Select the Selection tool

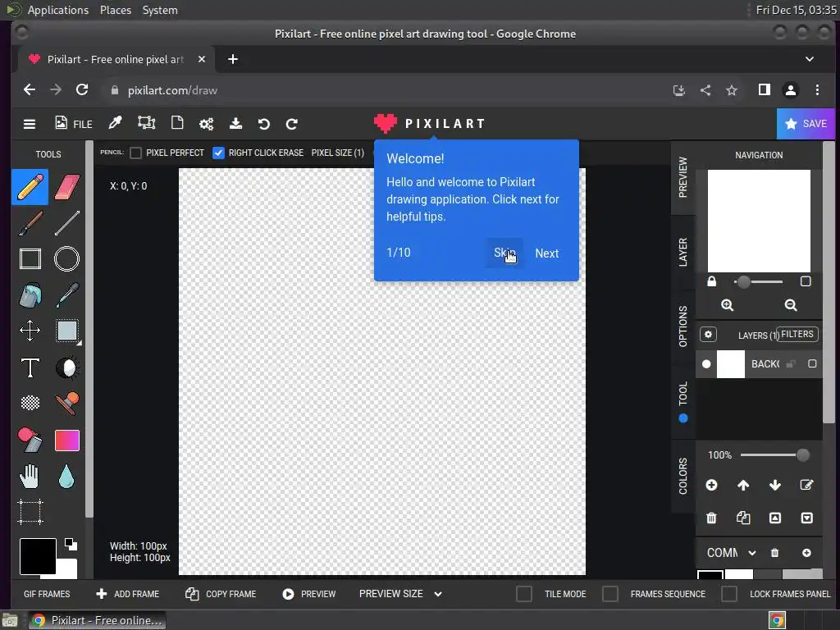click(x=67, y=331)
